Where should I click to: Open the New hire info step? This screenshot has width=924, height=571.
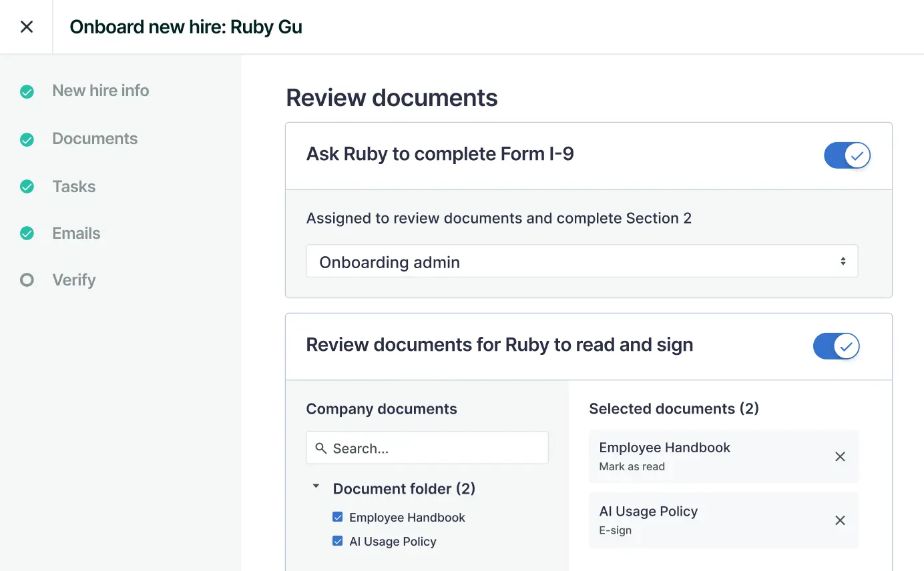pos(101,91)
